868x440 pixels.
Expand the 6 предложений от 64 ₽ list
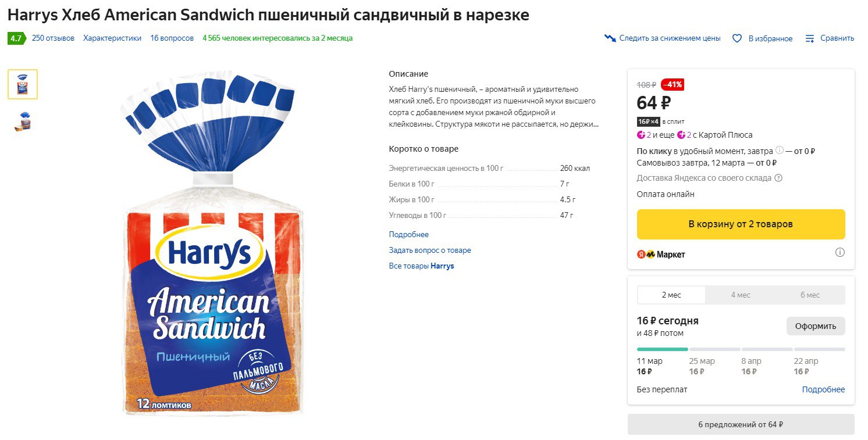pyautogui.click(x=741, y=424)
